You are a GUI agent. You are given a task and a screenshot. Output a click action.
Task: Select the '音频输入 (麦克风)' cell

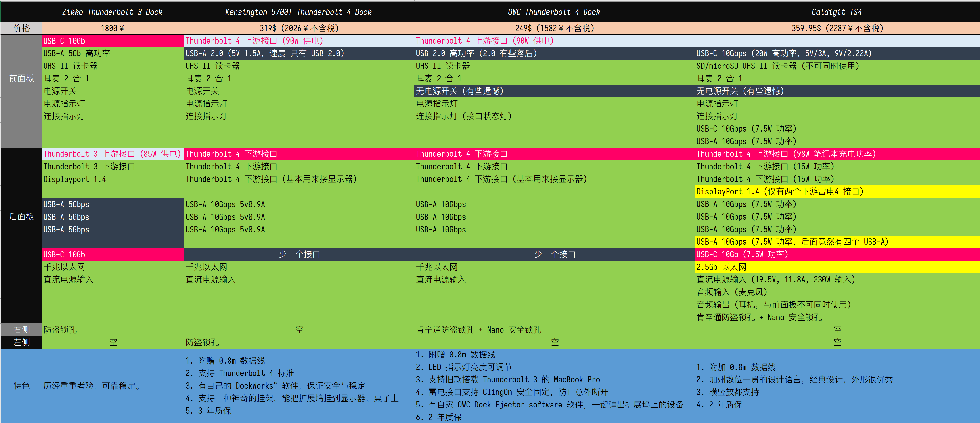click(837, 292)
